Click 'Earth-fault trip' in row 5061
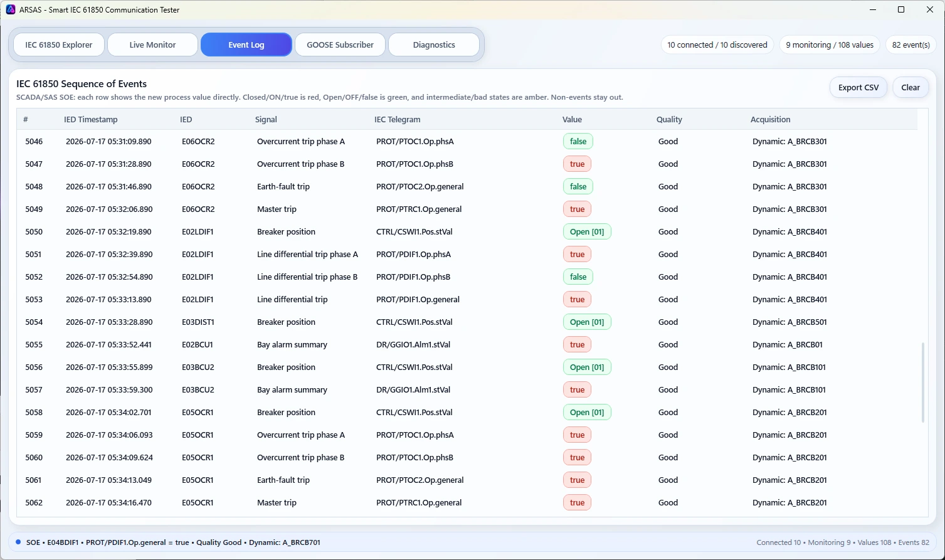 pos(283,480)
